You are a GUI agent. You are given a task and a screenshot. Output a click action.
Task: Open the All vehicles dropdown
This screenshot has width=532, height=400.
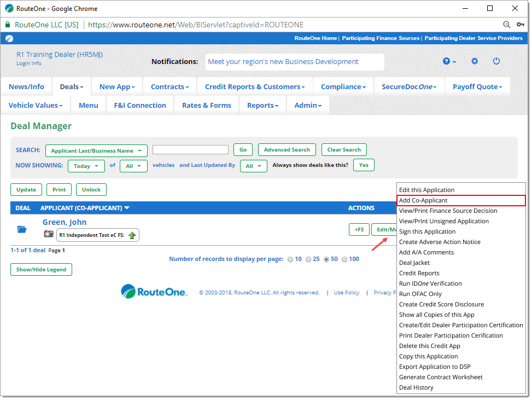tap(133, 166)
